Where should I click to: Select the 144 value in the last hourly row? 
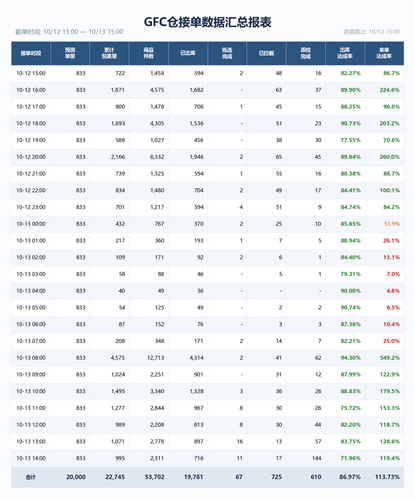[317, 458]
